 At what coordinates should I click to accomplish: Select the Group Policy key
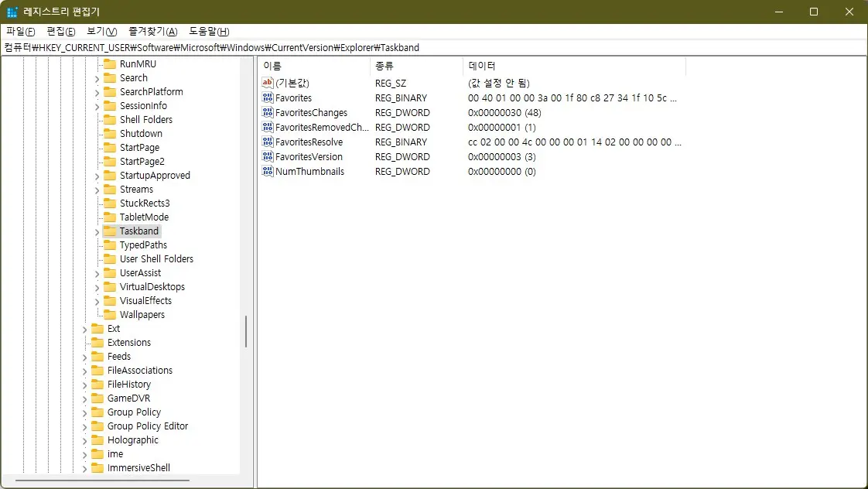click(x=134, y=412)
